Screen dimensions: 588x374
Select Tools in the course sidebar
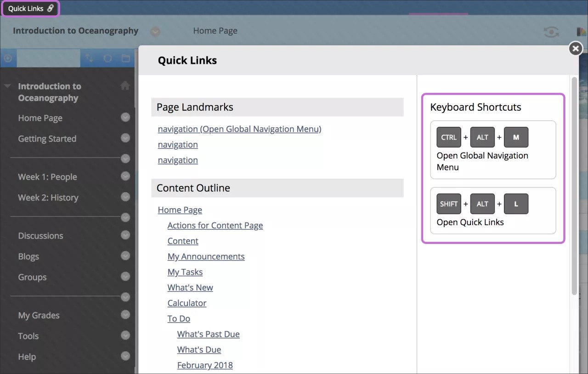coord(28,336)
